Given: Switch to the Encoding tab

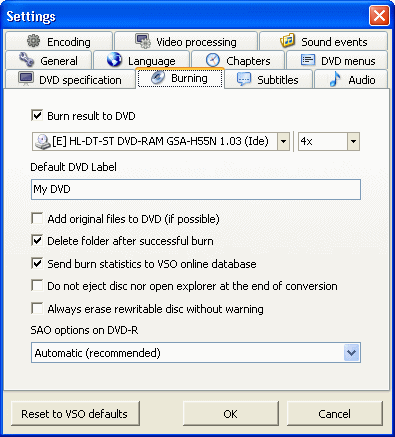Looking at the screenshot, I should coord(59,41).
